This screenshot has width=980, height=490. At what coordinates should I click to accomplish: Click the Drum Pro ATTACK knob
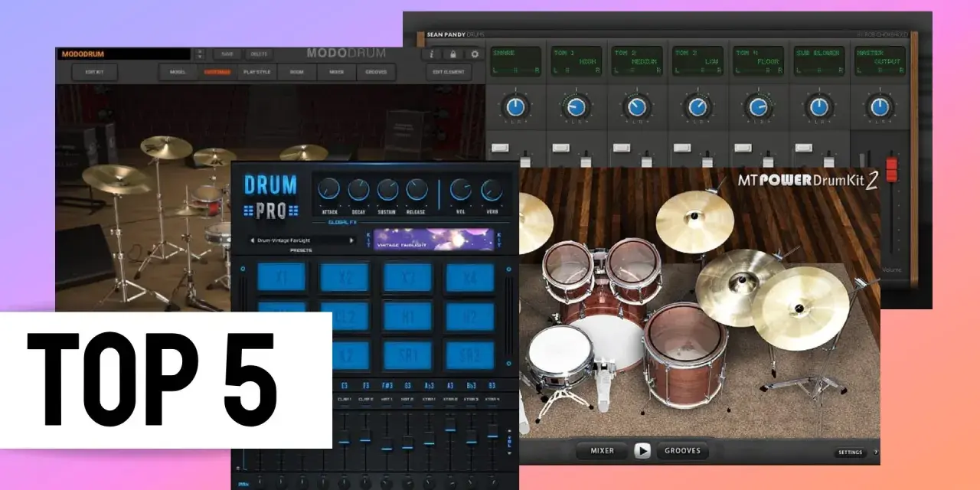click(329, 189)
